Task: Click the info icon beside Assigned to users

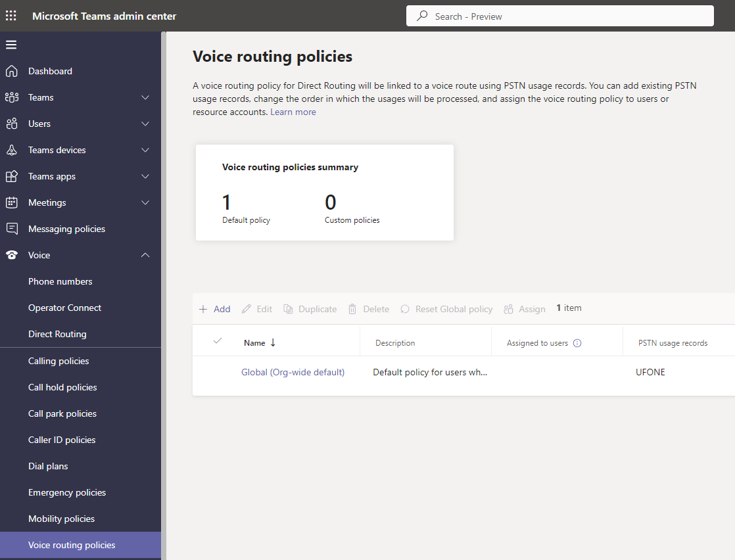Action: (577, 343)
